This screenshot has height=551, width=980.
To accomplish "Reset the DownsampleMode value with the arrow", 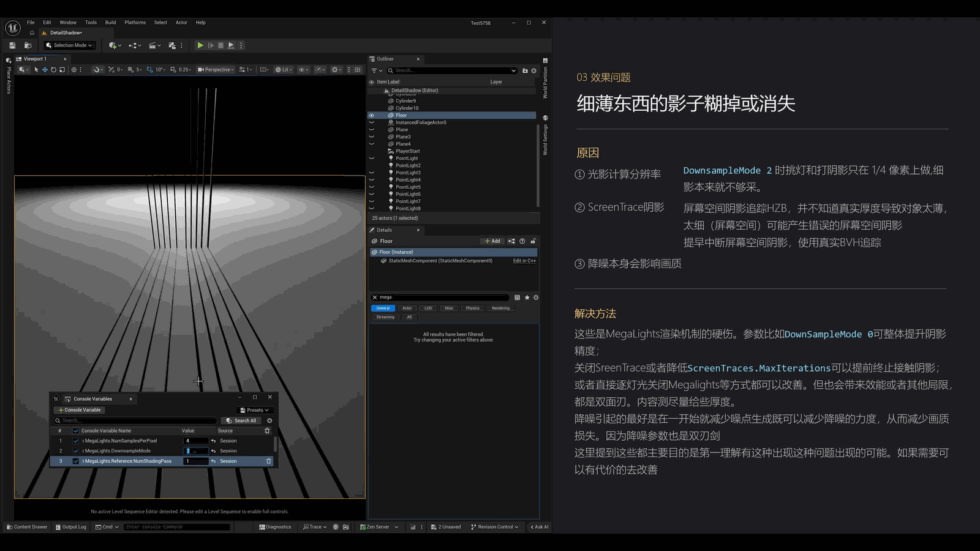I will coord(213,451).
